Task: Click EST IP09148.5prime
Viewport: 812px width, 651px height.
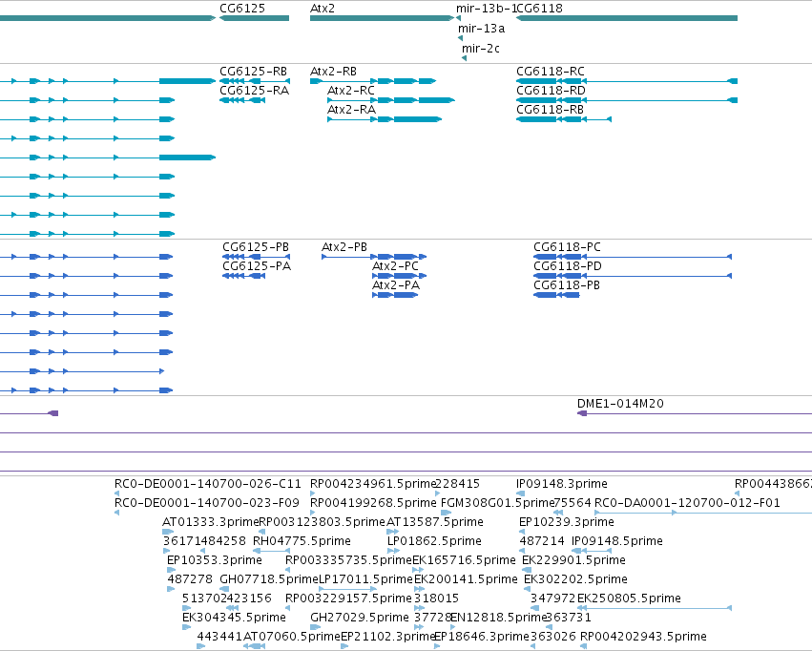Action: (x=617, y=541)
